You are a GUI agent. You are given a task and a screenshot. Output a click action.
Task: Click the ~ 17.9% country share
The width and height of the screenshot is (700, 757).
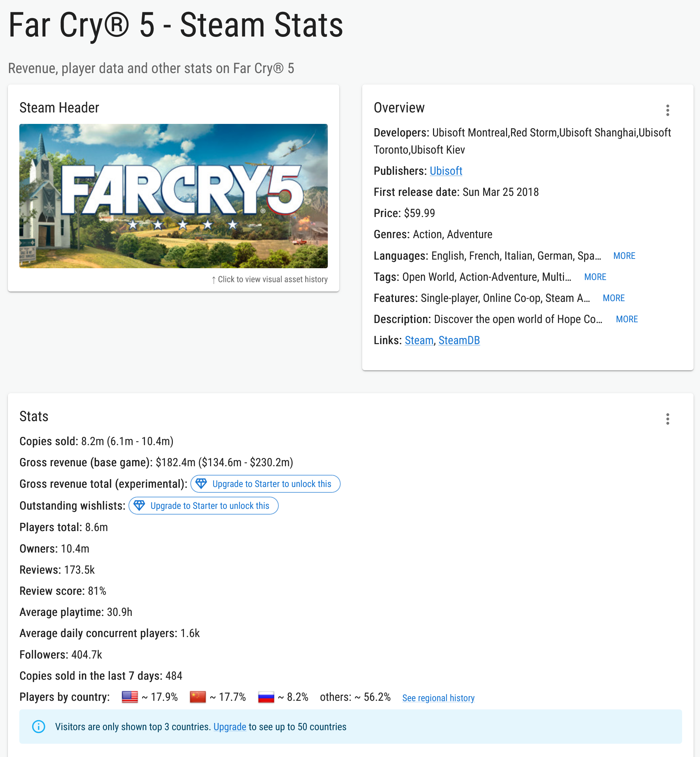coord(160,697)
